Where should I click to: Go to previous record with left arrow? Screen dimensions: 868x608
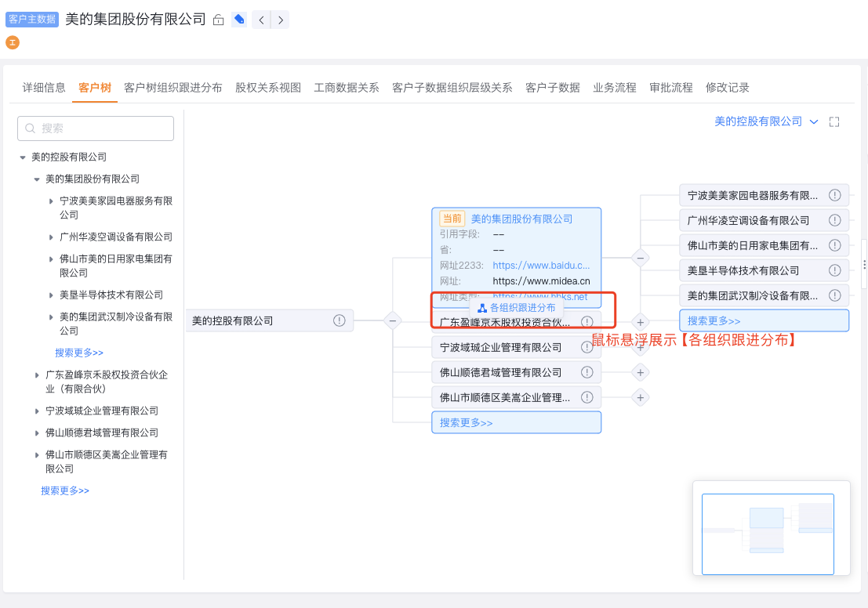pos(261,20)
